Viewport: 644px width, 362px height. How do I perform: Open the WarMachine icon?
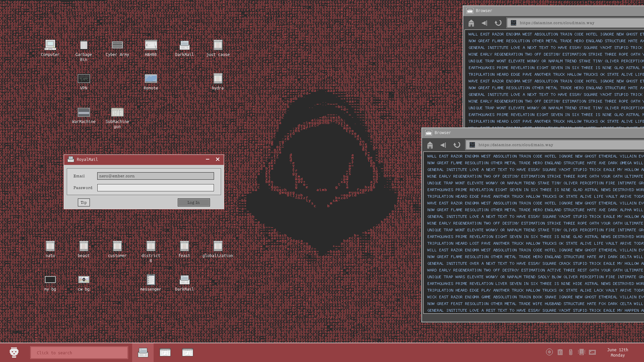pos(84,112)
